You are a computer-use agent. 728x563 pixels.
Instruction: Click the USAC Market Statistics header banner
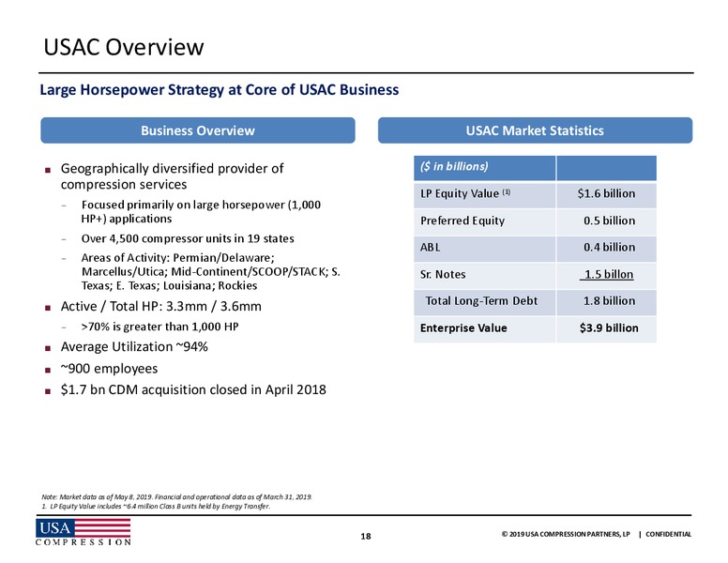(535, 130)
